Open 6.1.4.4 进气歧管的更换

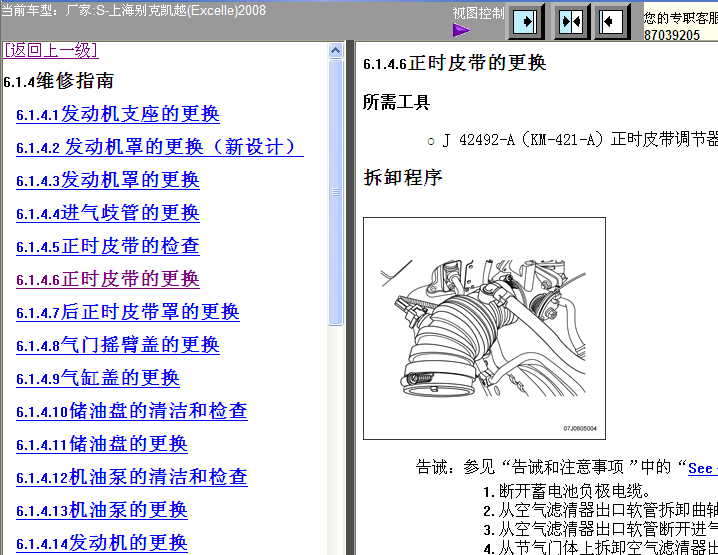108,213
